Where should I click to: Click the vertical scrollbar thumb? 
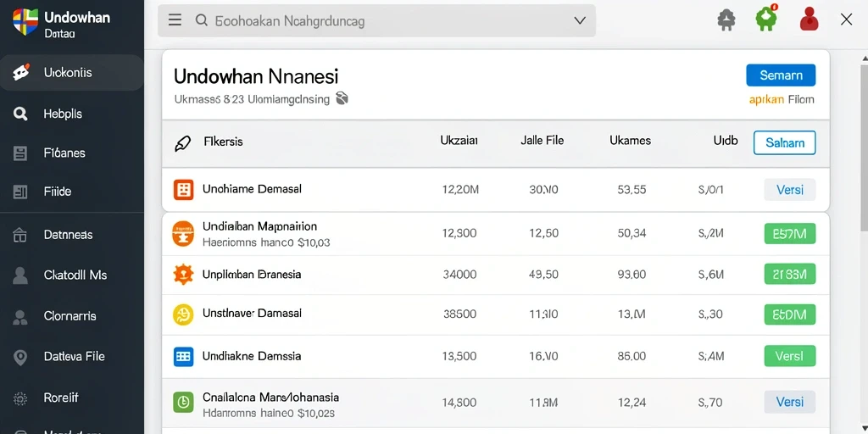click(864, 147)
